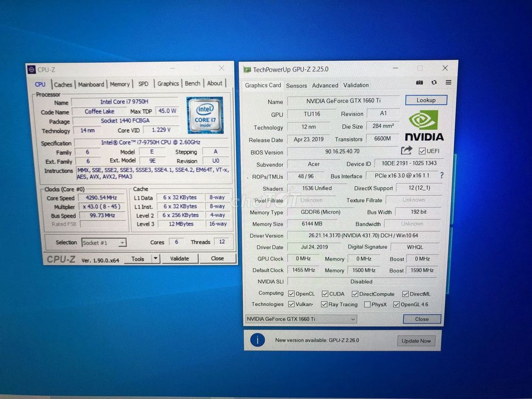Toggle the PhysX checkbox
532x399 pixels.
[367, 304]
